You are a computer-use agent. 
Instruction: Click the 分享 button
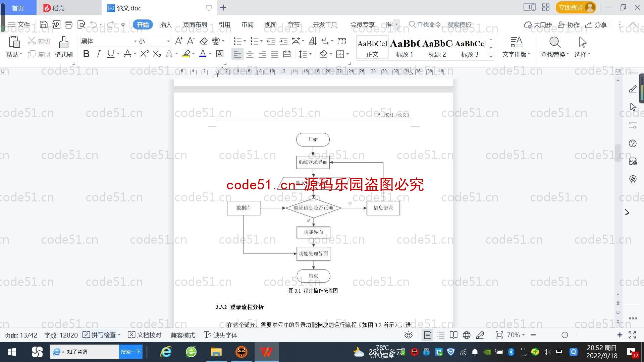[596, 25]
